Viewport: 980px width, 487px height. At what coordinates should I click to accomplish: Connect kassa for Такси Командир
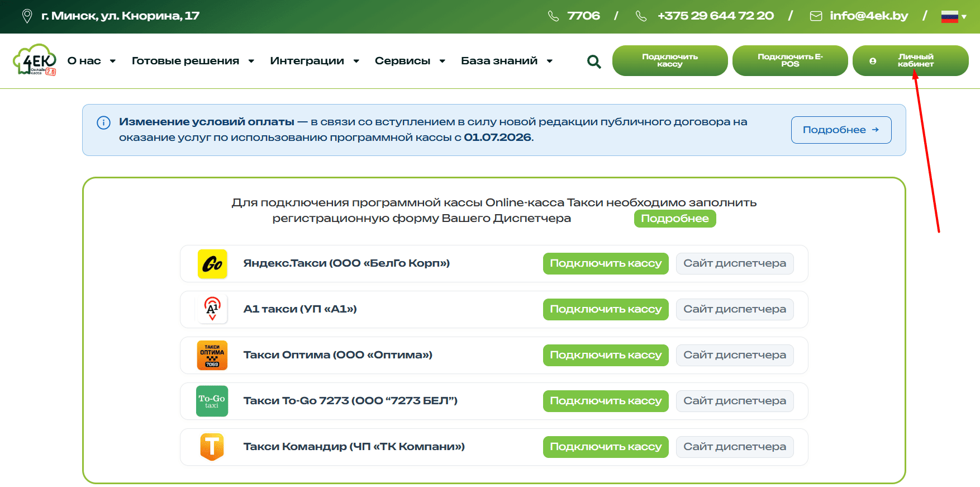click(x=606, y=447)
